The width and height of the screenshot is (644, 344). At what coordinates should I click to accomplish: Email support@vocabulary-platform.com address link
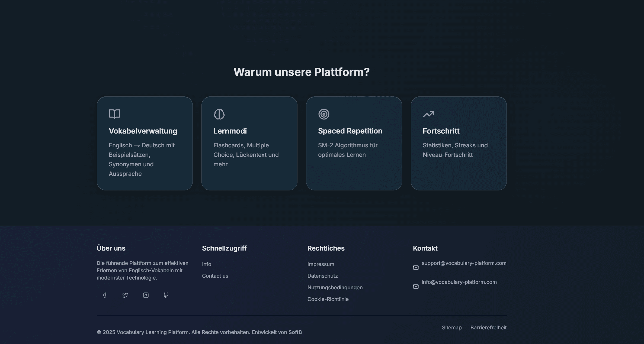[464, 263]
